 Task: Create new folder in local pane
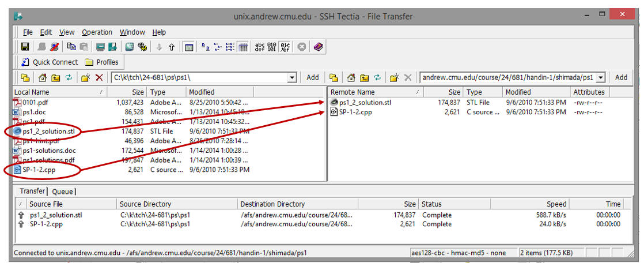coord(85,77)
